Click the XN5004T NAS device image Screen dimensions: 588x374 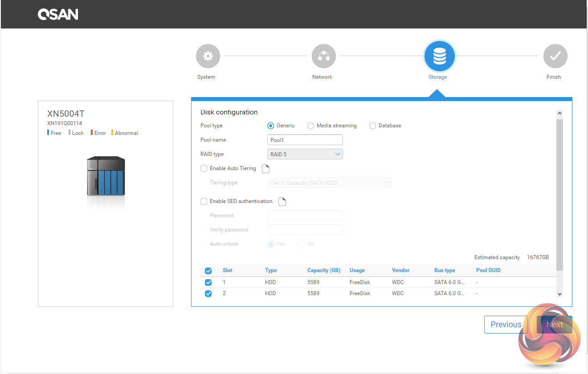pos(106,177)
